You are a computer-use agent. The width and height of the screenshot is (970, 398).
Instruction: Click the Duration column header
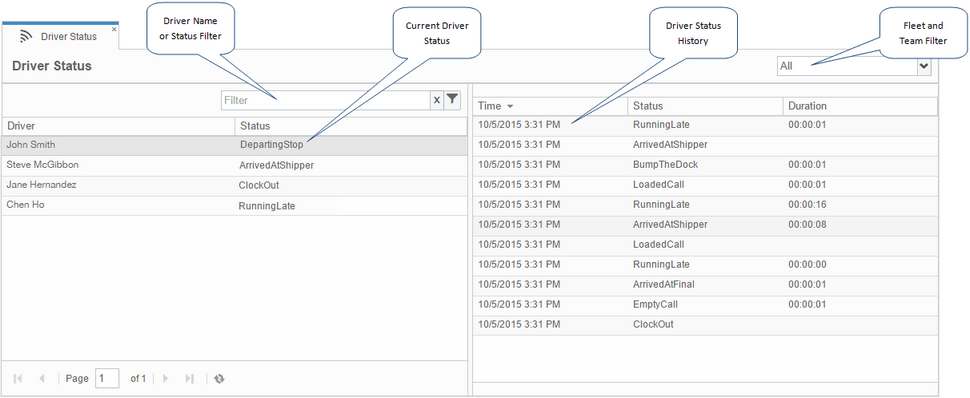tap(860, 106)
